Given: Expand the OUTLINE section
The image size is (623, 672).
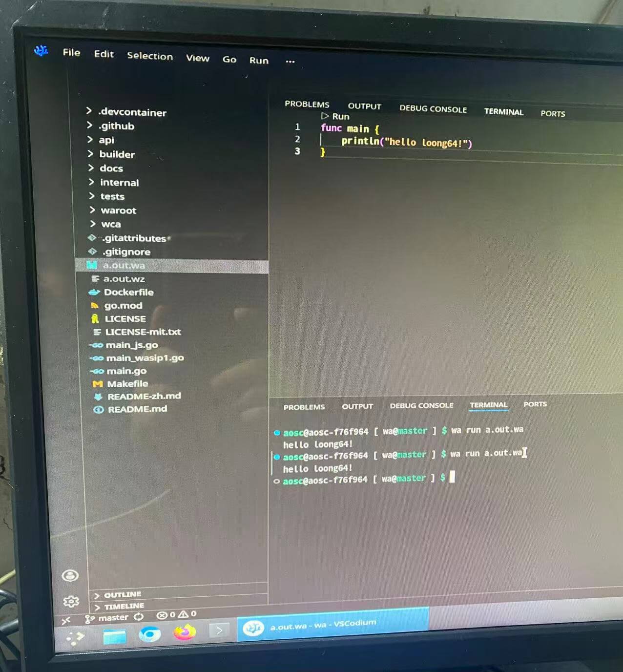Looking at the screenshot, I should tap(122, 594).
